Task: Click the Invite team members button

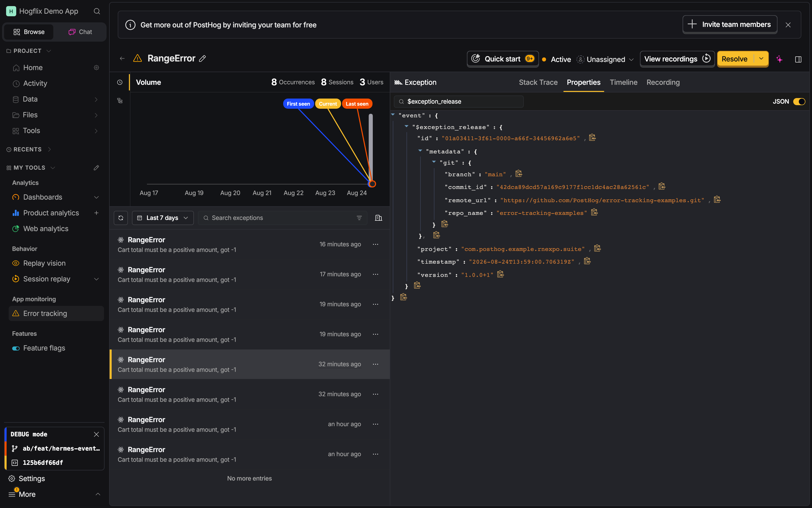Action: coord(730,25)
